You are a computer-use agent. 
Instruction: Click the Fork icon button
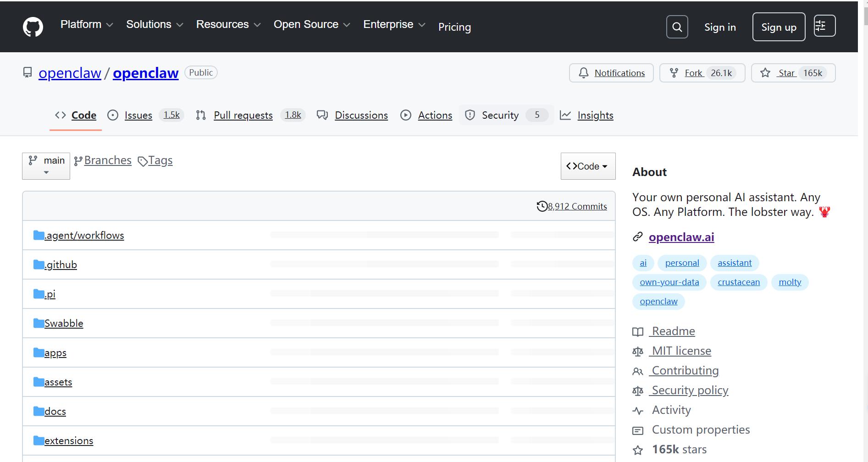coord(674,73)
